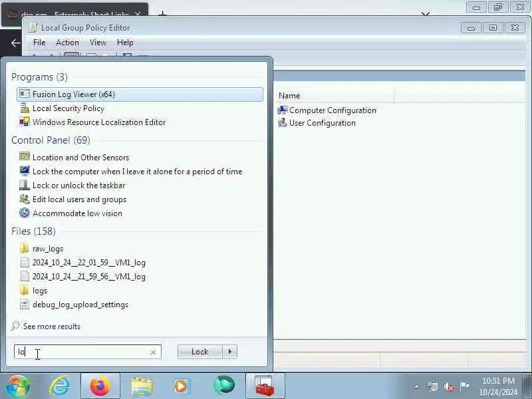The height and width of the screenshot is (399, 532).
Task: Open Fusion Log Viewer (x64) program
Action: 140,94
